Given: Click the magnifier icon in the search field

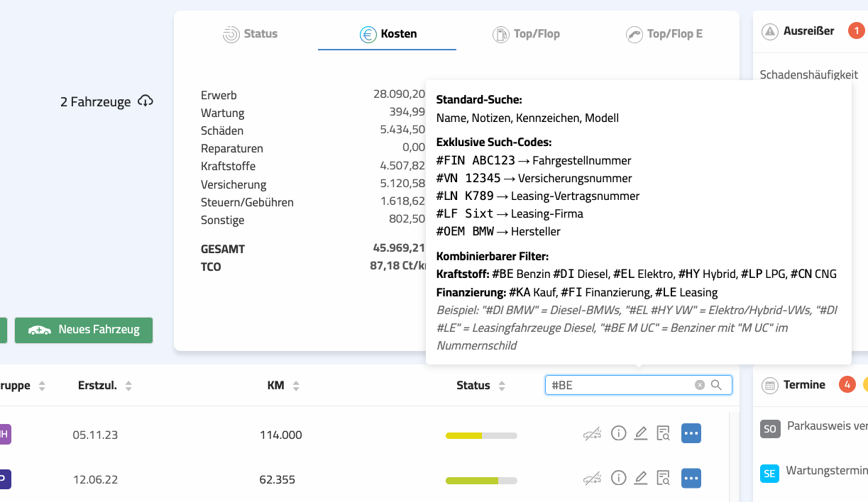Looking at the screenshot, I should pyautogui.click(x=716, y=385).
